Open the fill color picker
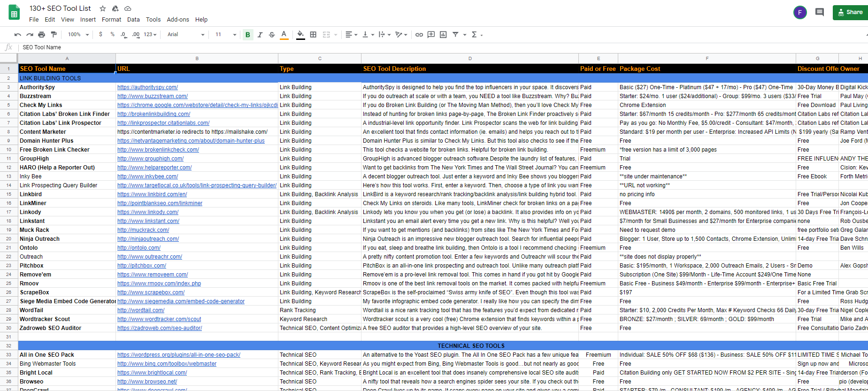The width and height of the screenshot is (868, 391). (301, 35)
